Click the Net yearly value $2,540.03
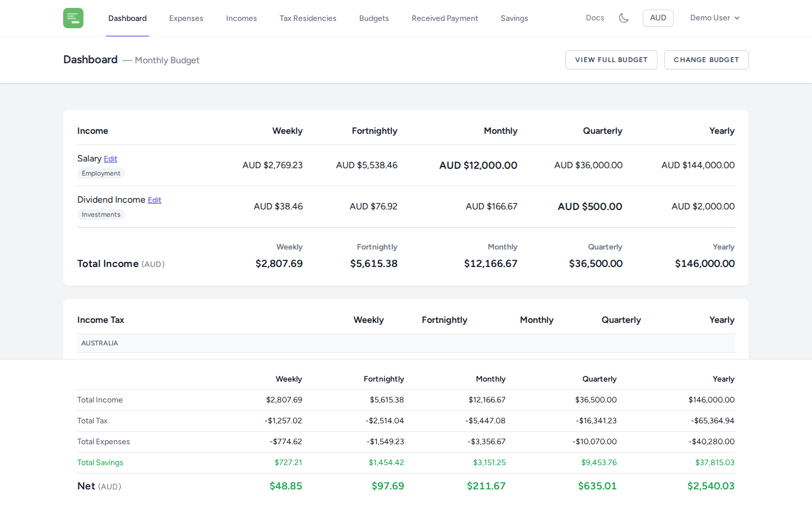Screen dimensions: 812x508 711,486
